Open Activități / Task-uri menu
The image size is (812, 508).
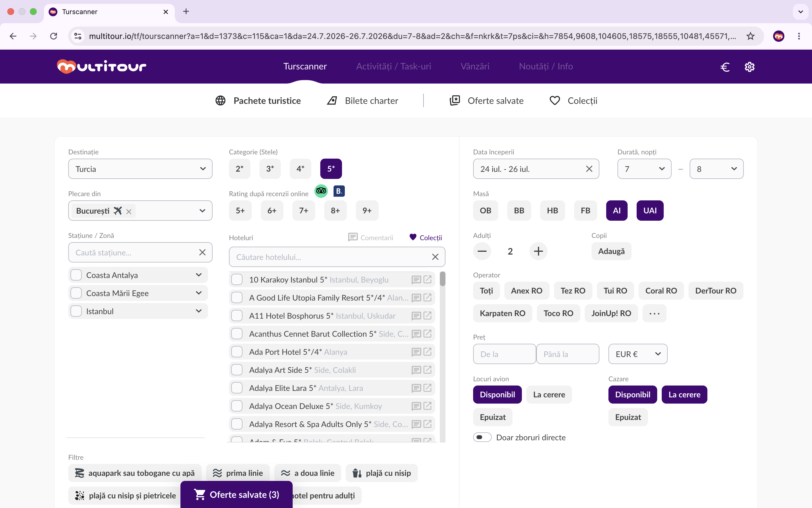(x=394, y=67)
